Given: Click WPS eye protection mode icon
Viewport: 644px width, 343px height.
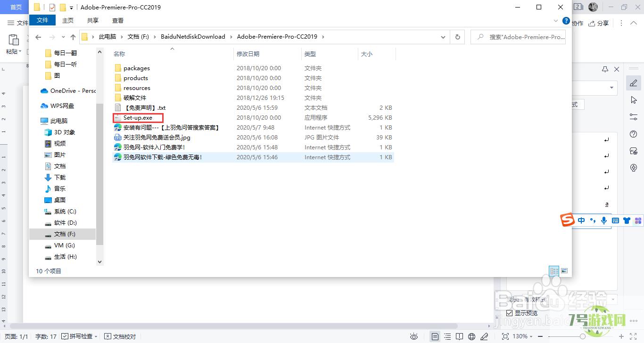Looking at the screenshot, I should (x=414, y=336).
